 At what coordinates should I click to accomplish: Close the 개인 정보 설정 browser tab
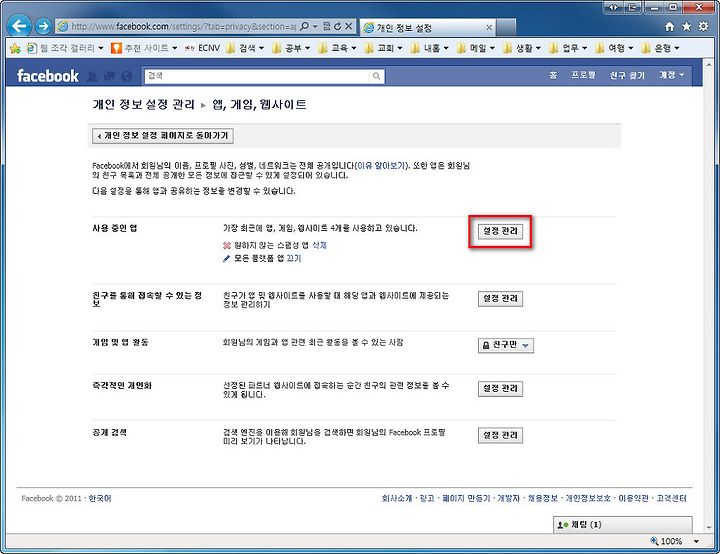[x=489, y=28]
